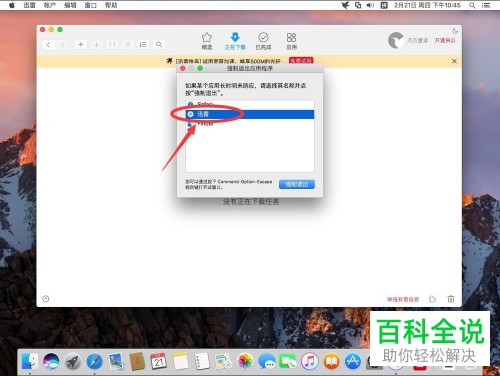
Task: Open Photos in the Dock
Action: 245,361
